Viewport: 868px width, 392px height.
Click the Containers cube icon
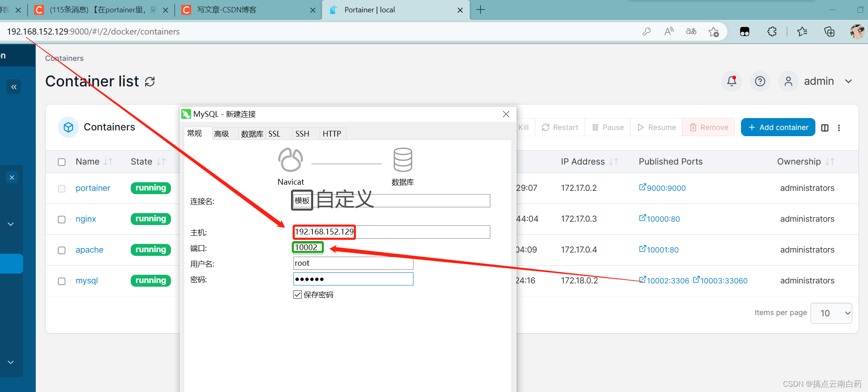(68, 127)
